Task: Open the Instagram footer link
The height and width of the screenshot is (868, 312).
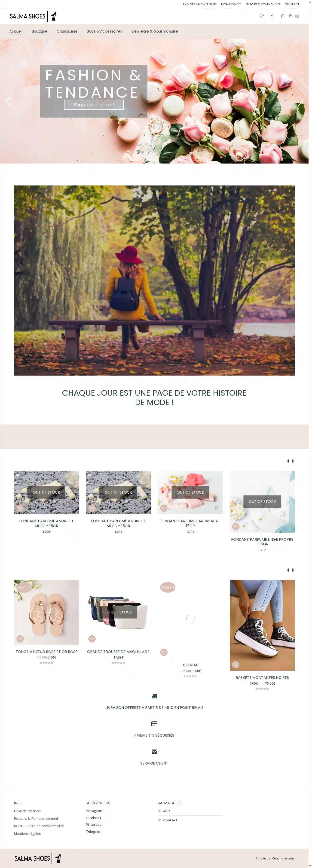Action: 94,811
